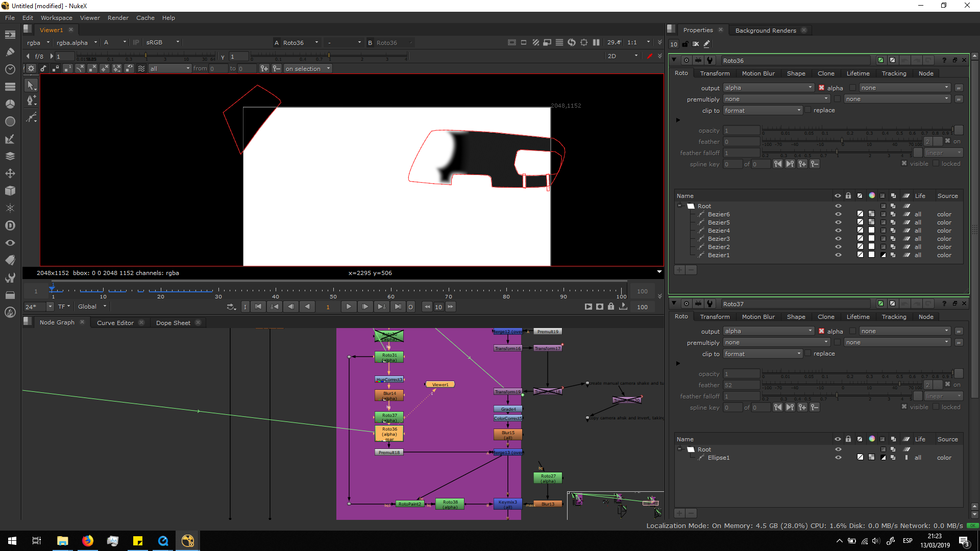Switch to the Curve Editor tab
This screenshot has width=980, height=551.
tap(115, 322)
